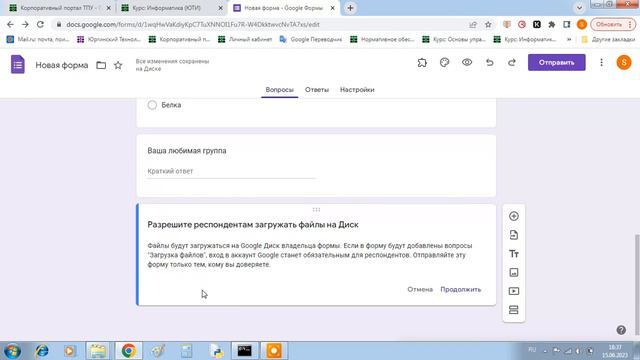The width and height of the screenshot is (640, 360).
Task: Close the Корпоративный портал ТПУ tab
Action: coord(109,8)
